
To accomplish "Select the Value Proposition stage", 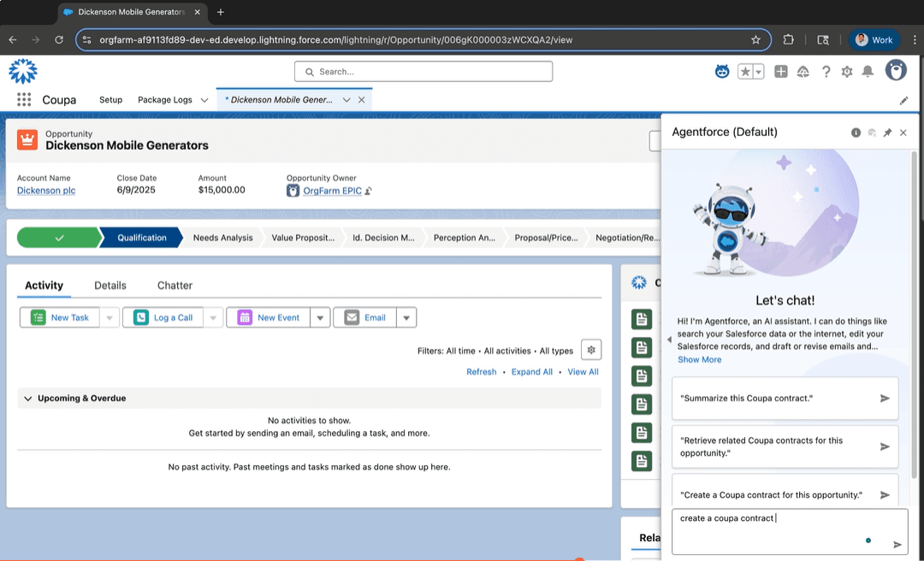I will pyautogui.click(x=303, y=238).
